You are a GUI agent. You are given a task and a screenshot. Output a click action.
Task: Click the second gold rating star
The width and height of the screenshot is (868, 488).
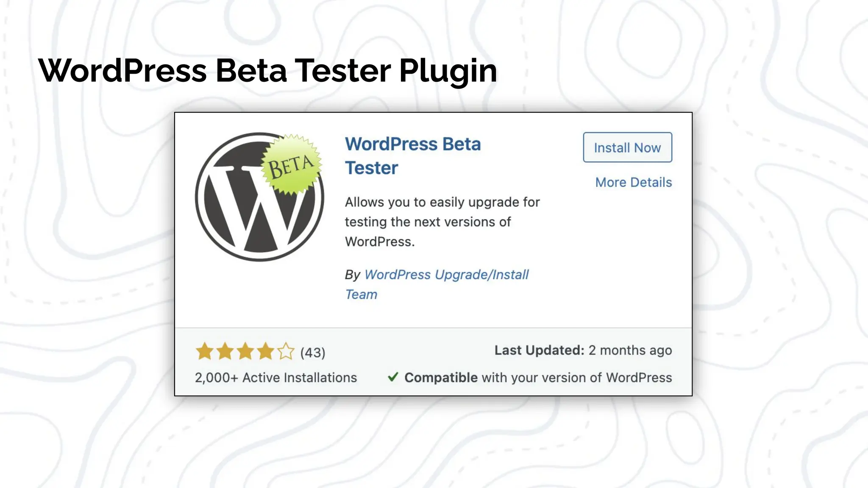(x=225, y=351)
